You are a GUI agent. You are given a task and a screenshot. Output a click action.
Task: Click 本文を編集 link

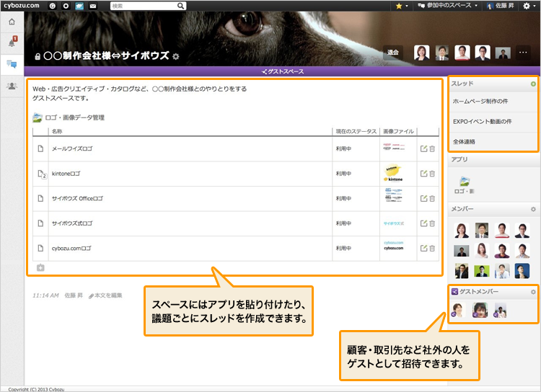tap(105, 295)
